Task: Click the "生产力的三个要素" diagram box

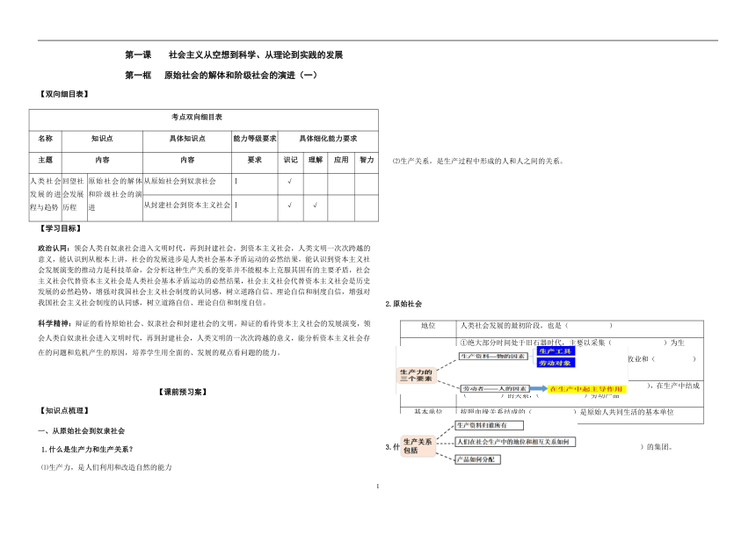Action: pyautogui.click(x=416, y=375)
